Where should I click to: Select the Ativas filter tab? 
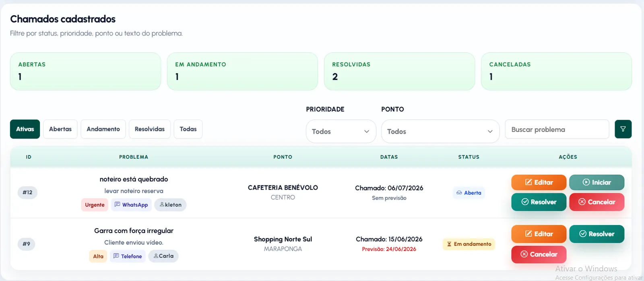pyautogui.click(x=25, y=129)
